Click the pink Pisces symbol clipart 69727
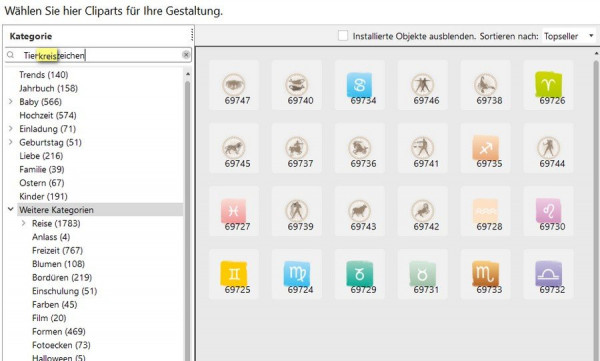The width and height of the screenshot is (600, 361). 234,211
